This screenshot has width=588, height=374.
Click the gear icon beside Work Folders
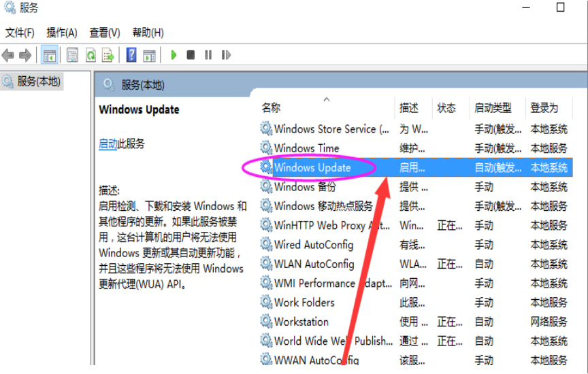click(x=266, y=302)
